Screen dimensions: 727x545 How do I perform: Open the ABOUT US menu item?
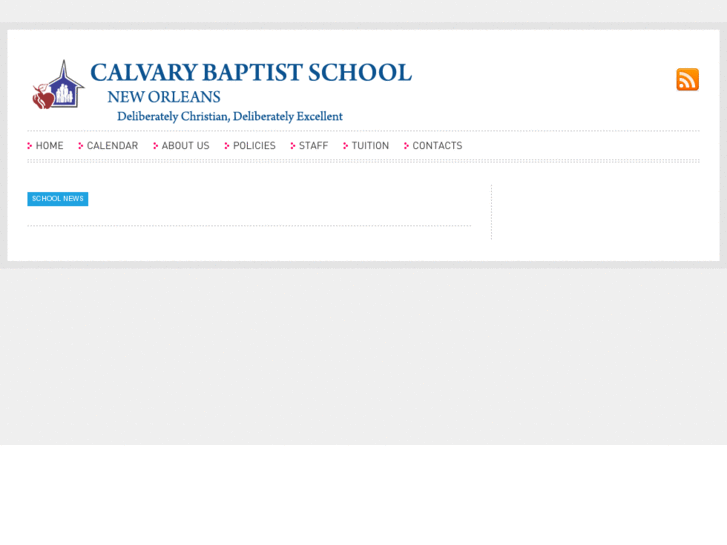click(185, 146)
